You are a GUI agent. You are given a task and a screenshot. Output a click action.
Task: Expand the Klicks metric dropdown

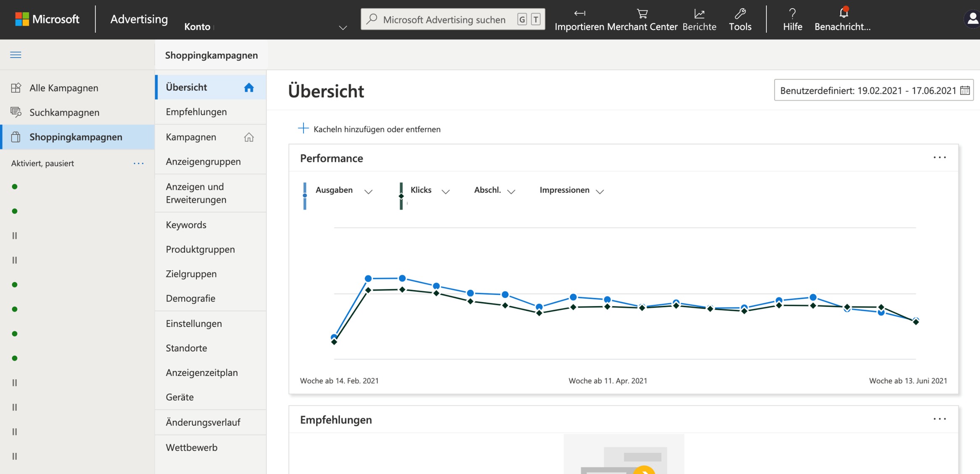click(x=445, y=192)
